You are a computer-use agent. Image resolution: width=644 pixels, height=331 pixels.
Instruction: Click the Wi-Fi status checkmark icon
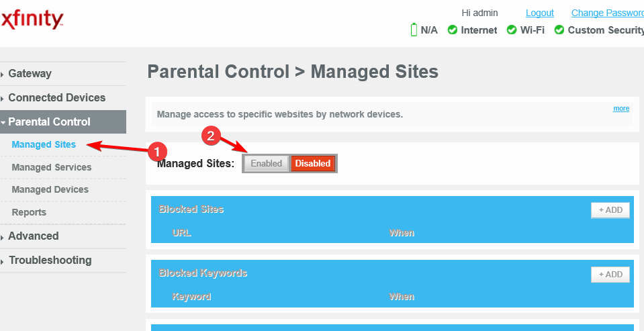point(511,30)
